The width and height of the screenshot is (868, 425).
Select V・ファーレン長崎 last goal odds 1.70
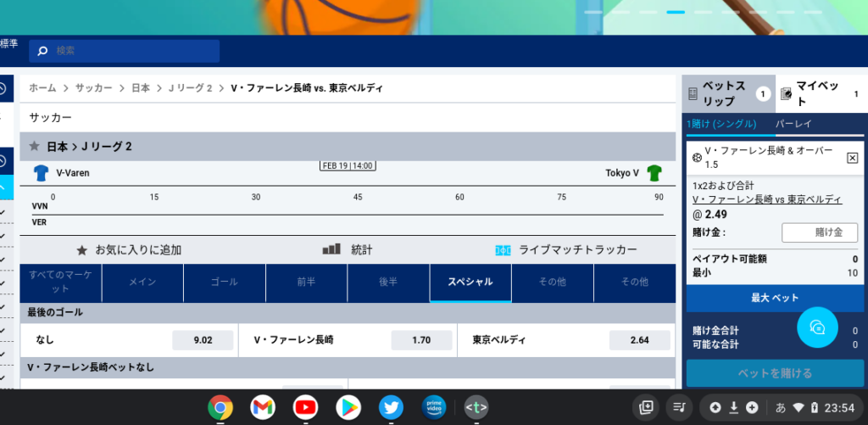(421, 340)
